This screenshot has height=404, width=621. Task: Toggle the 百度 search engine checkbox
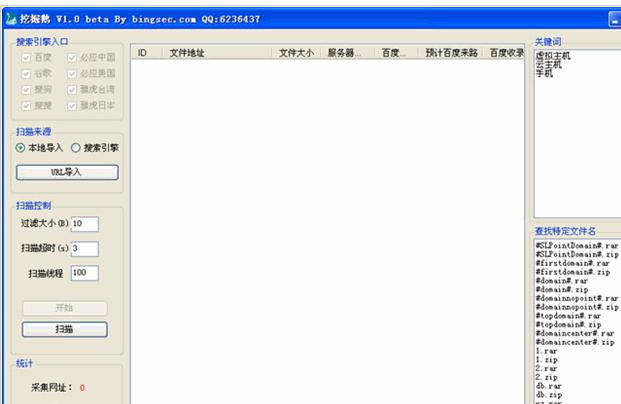(26, 57)
